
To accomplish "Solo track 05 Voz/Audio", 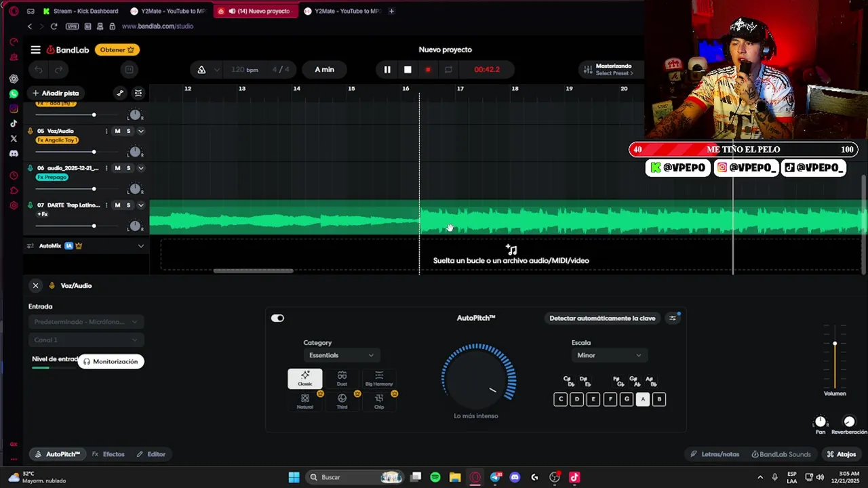I will coord(128,131).
